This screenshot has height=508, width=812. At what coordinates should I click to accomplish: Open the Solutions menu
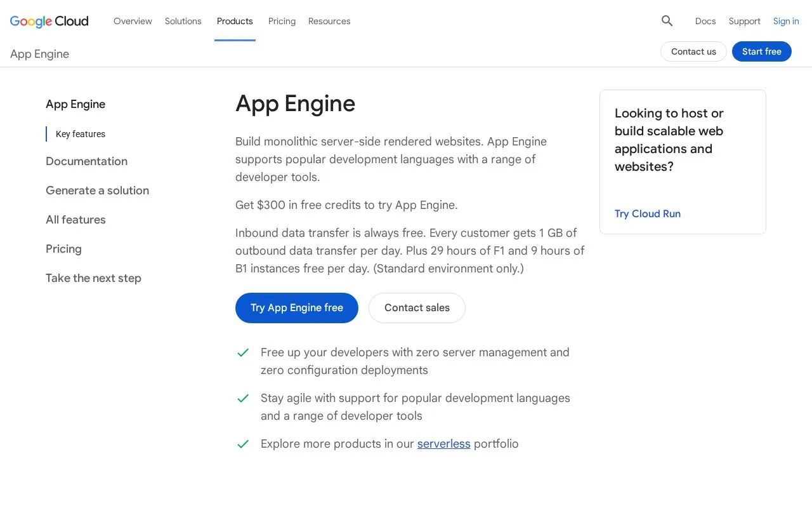point(183,21)
